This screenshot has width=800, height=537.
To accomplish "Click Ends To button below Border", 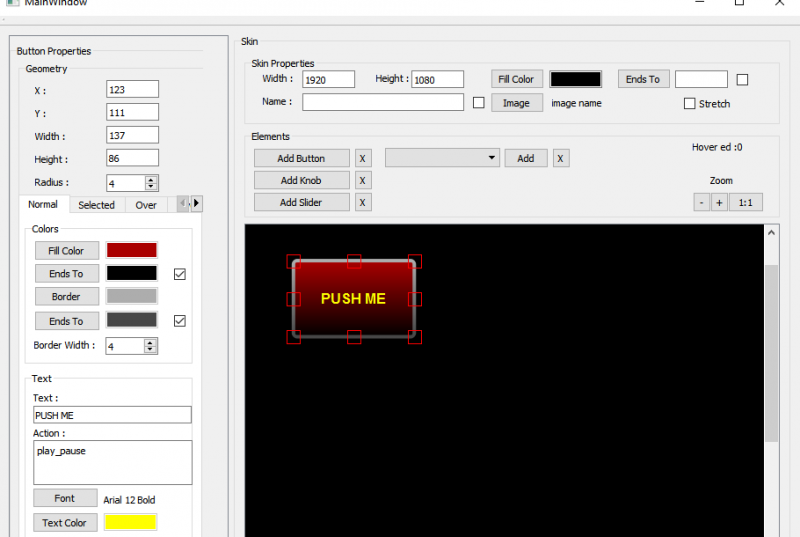I will pos(66,321).
